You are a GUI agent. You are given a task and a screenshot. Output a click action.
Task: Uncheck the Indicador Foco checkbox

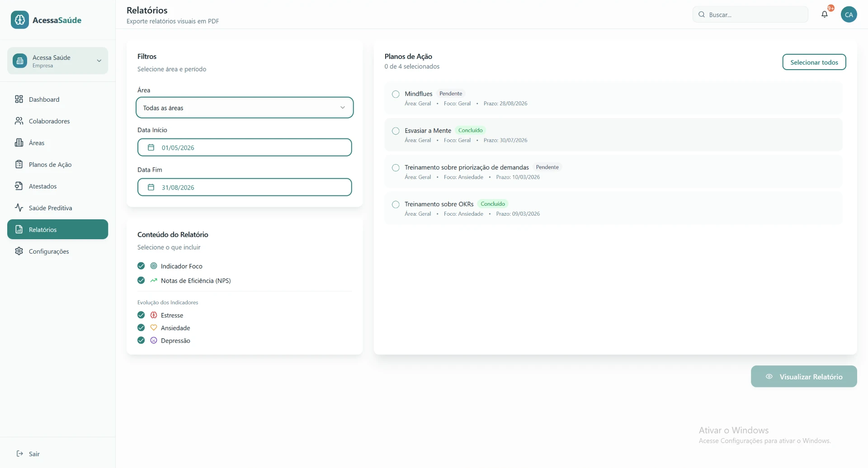coord(141,266)
